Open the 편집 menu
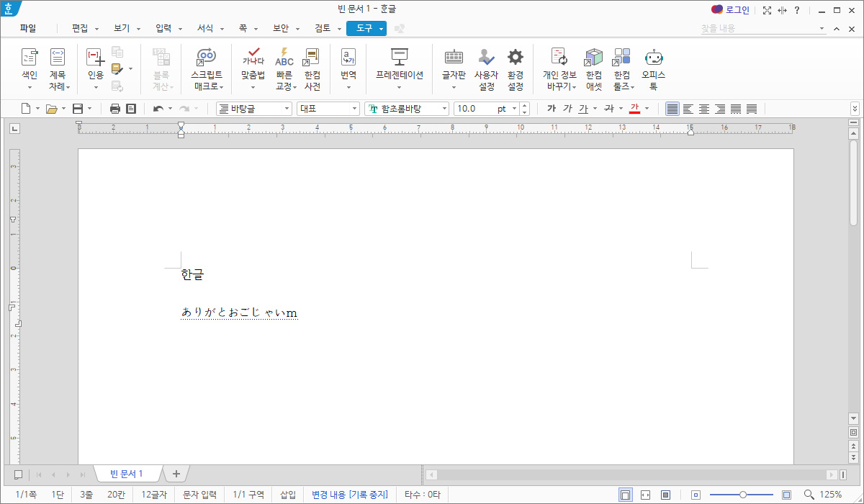The image size is (864, 504). point(80,29)
